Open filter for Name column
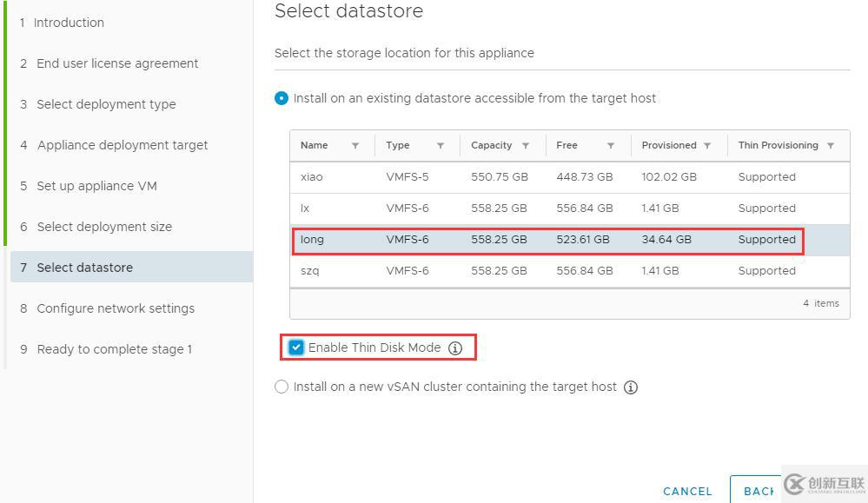 click(355, 146)
